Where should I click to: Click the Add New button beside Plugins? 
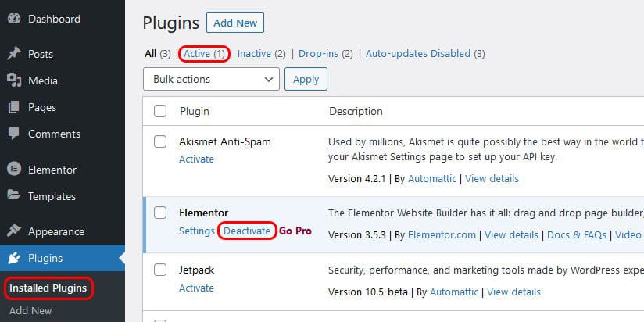pos(235,23)
